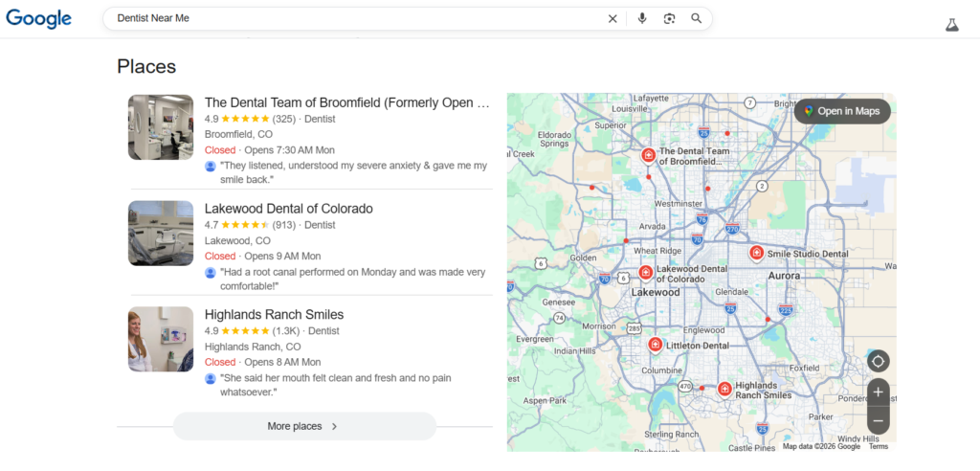Zoom out on the map

point(878,420)
